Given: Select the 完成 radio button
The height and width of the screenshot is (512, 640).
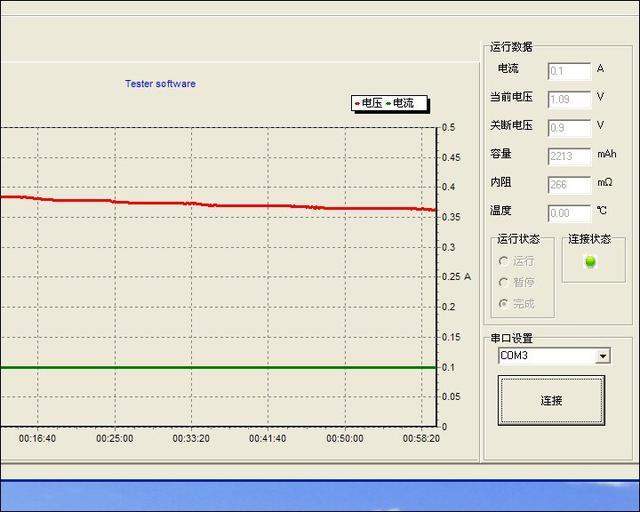Looking at the screenshot, I should tap(503, 303).
